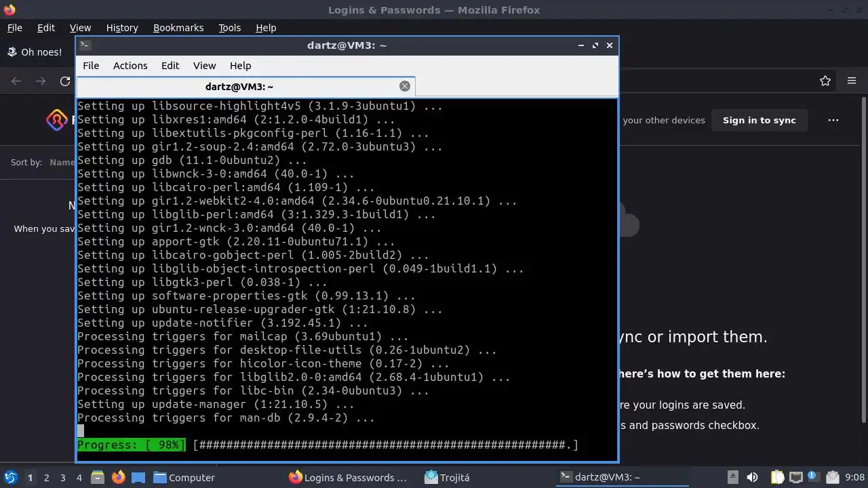The image size is (868, 488).
Task: Open the Firefox hamburger application menu
Action: point(852,81)
